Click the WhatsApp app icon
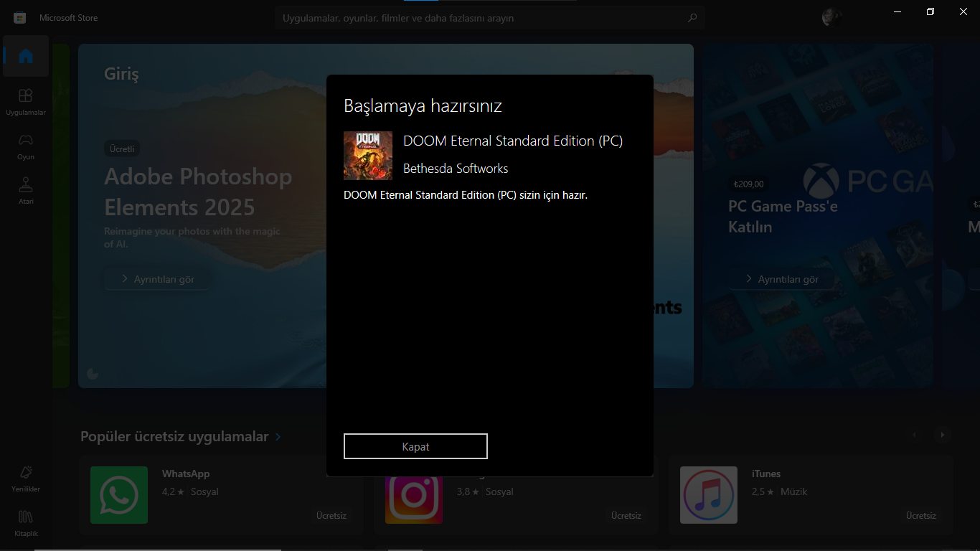The image size is (980, 551). coord(119,495)
